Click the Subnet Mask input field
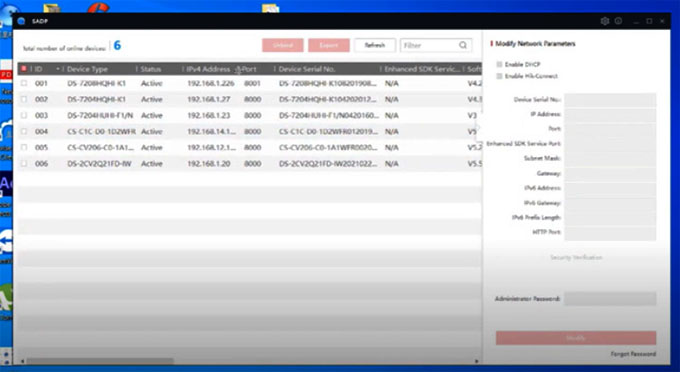Image resolution: width=680 pixels, height=372 pixels. (610, 159)
